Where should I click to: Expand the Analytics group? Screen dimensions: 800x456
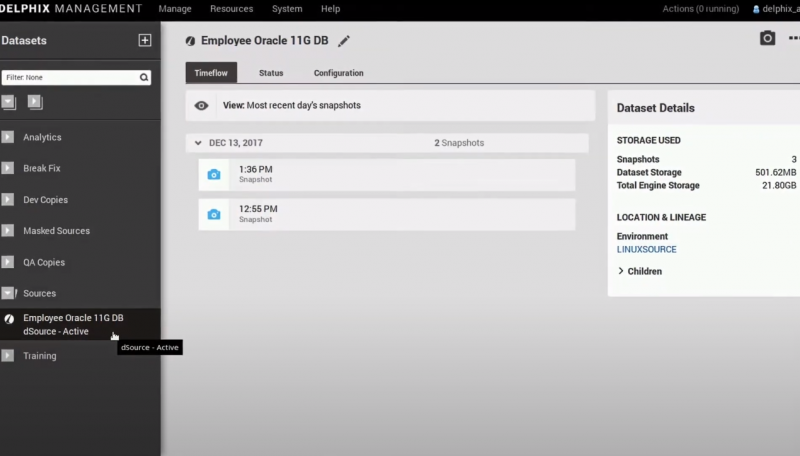coord(8,137)
